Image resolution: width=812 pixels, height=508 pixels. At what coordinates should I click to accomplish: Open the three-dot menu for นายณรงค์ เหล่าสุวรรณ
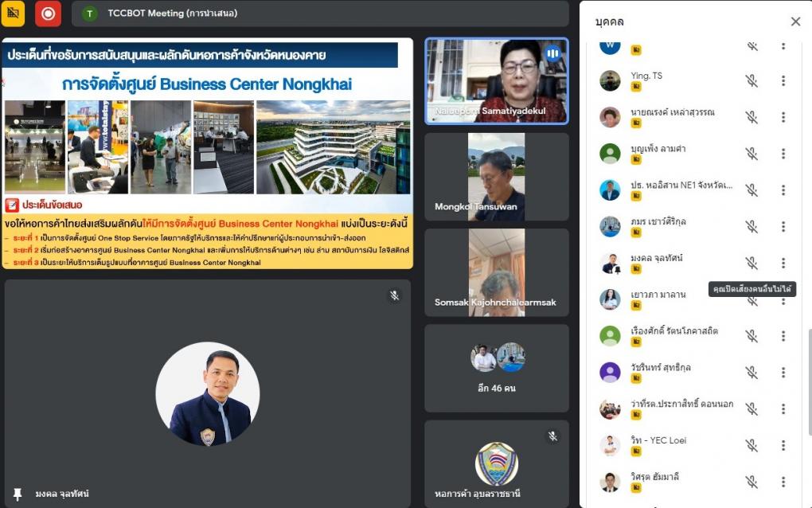pyautogui.click(x=783, y=118)
